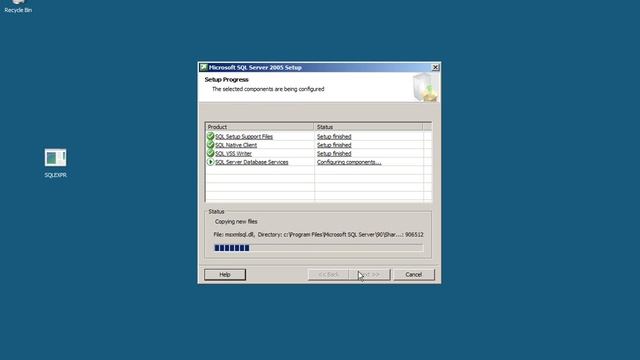Close the SQL Server 2005 Setup dialog

click(x=435, y=67)
